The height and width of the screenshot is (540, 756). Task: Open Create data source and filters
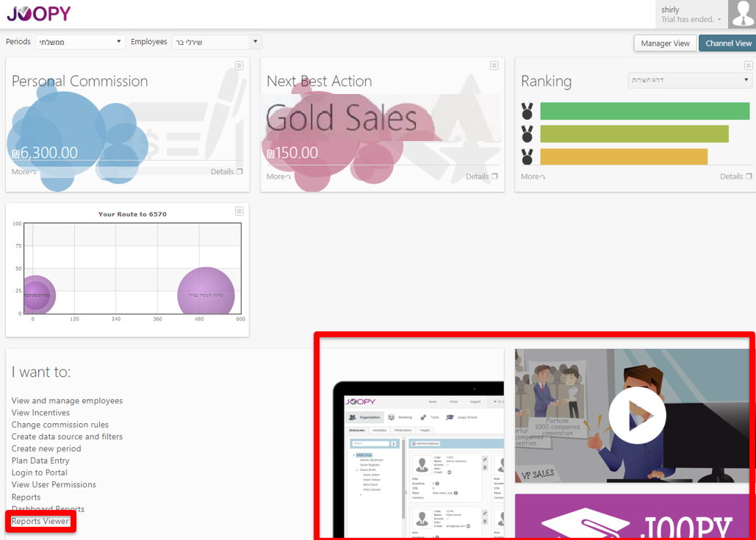pos(67,437)
